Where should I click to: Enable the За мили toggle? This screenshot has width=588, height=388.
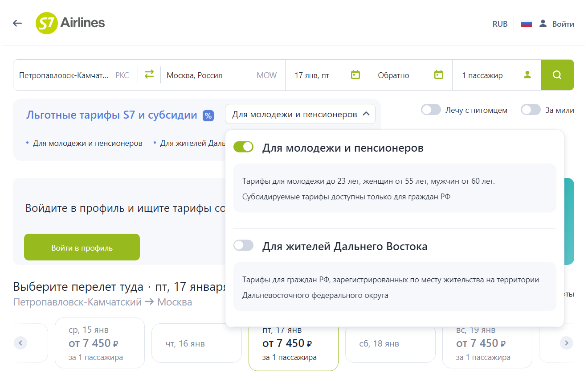tap(531, 110)
